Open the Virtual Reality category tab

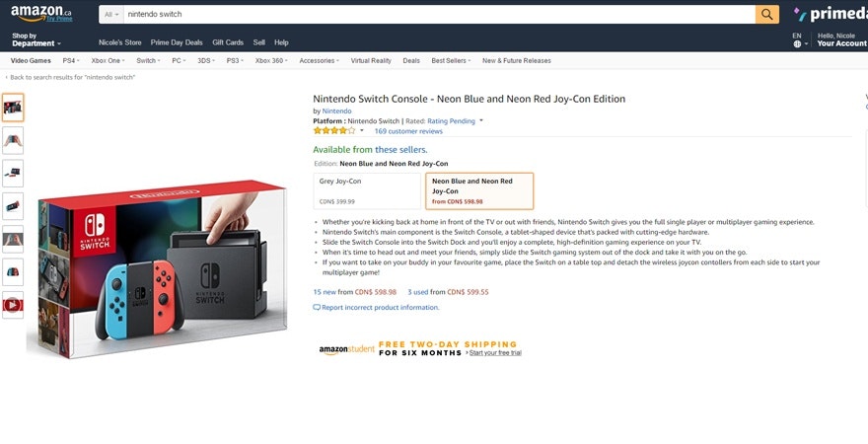(x=371, y=60)
